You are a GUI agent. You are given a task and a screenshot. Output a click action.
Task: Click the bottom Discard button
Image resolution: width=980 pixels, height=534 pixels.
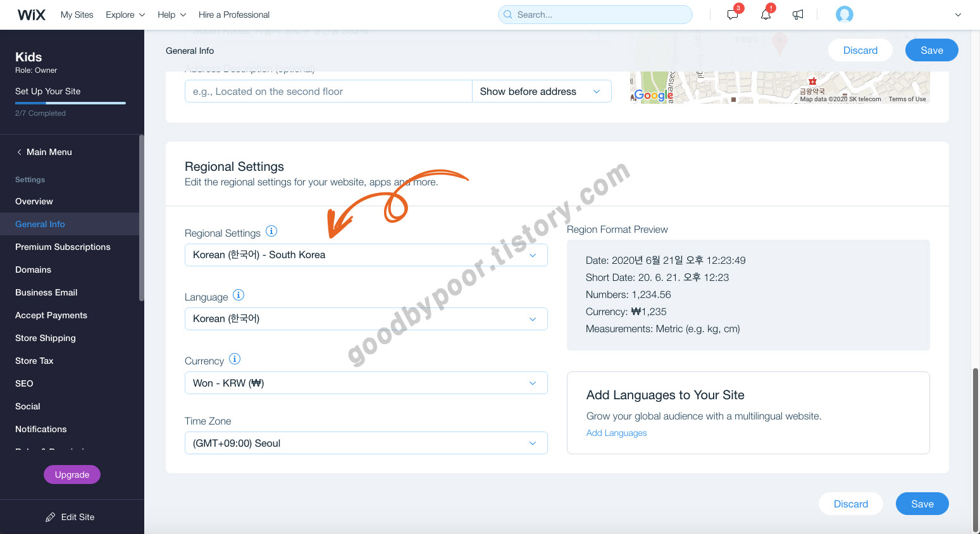click(x=851, y=504)
